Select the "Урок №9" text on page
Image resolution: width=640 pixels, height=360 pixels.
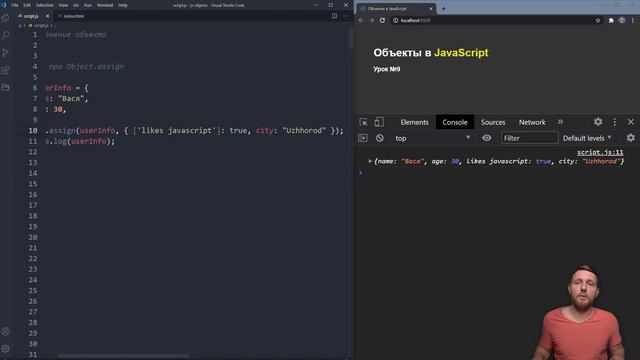387,69
